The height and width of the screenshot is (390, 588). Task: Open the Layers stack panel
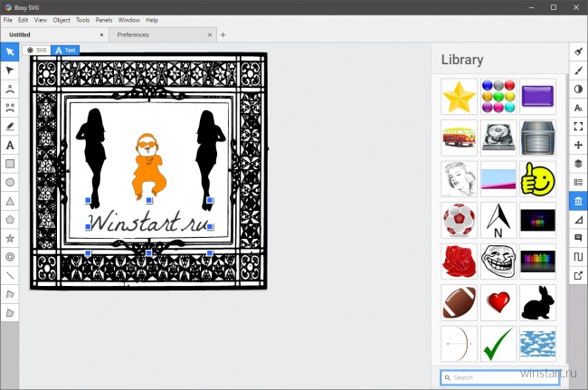(578, 164)
